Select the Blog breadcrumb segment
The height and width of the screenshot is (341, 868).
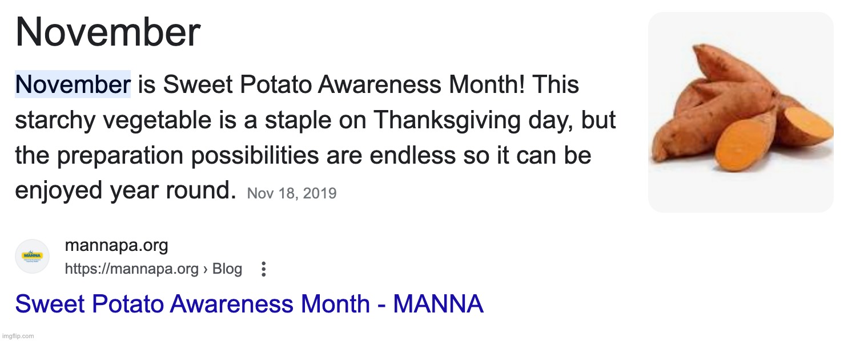point(227,269)
